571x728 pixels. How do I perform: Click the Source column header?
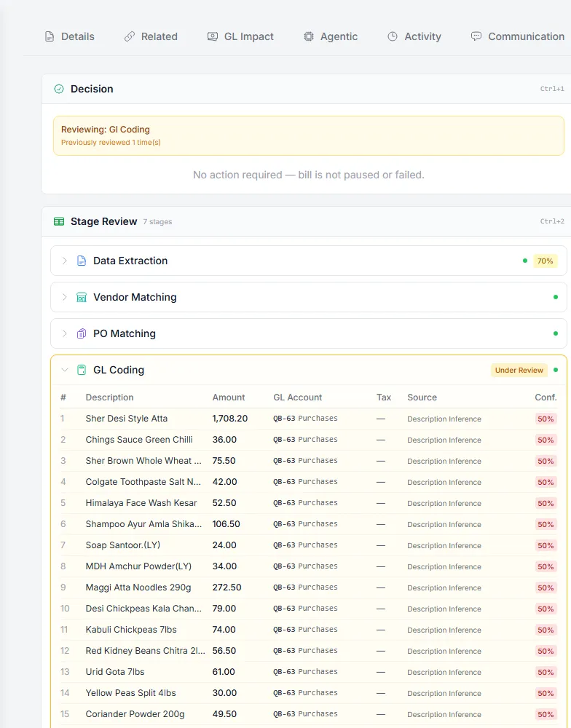tap(422, 397)
